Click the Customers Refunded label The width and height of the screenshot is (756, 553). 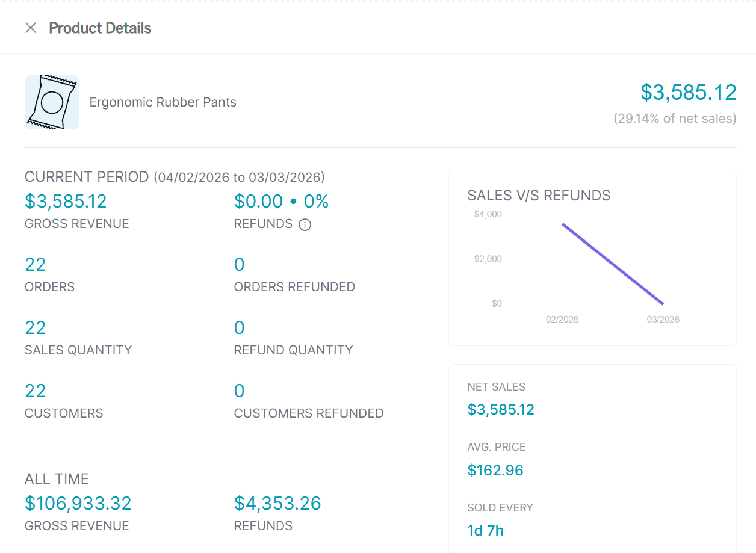[309, 413]
